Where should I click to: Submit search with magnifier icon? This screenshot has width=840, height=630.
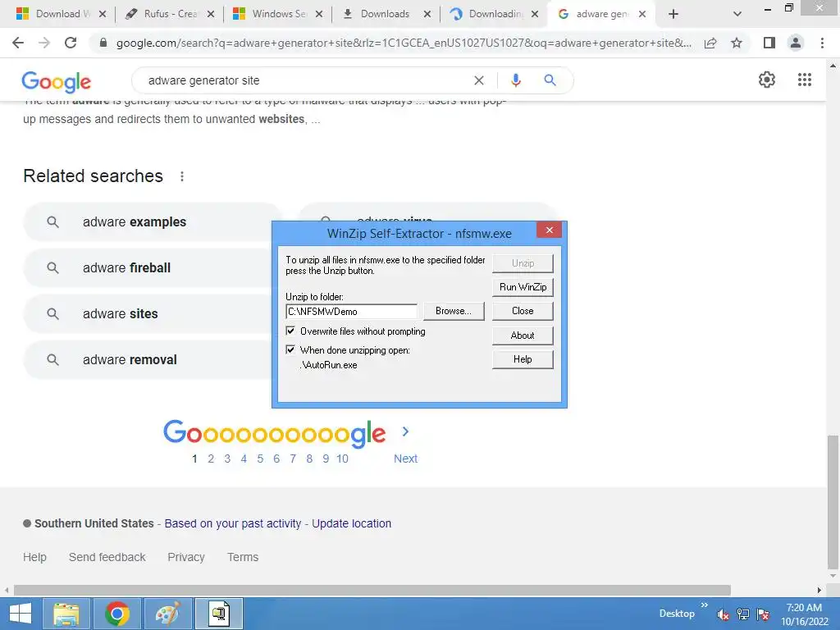coord(550,80)
